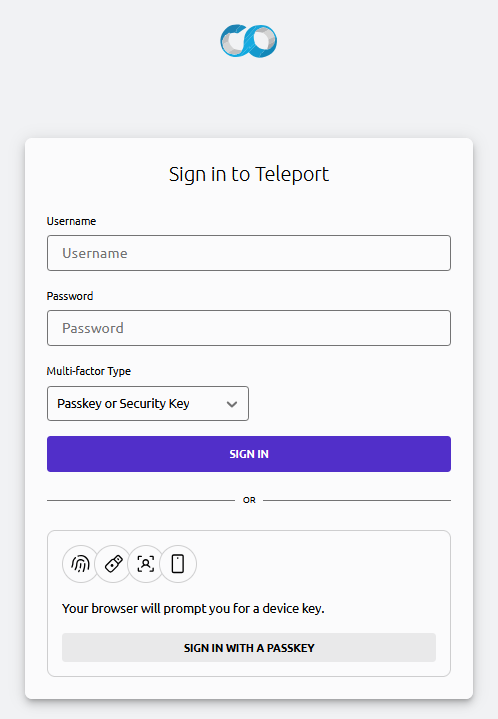The height and width of the screenshot is (719, 498).
Task: Click the Sign in to Teleport heading
Action: coord(249,174)
